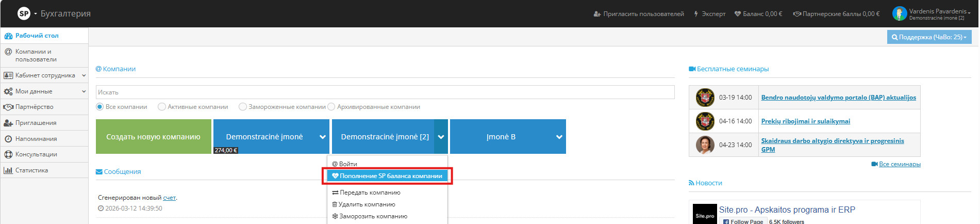980x224 pixels.
Task: Open Напоминания clock sidebar item
Action: (36, 139)
